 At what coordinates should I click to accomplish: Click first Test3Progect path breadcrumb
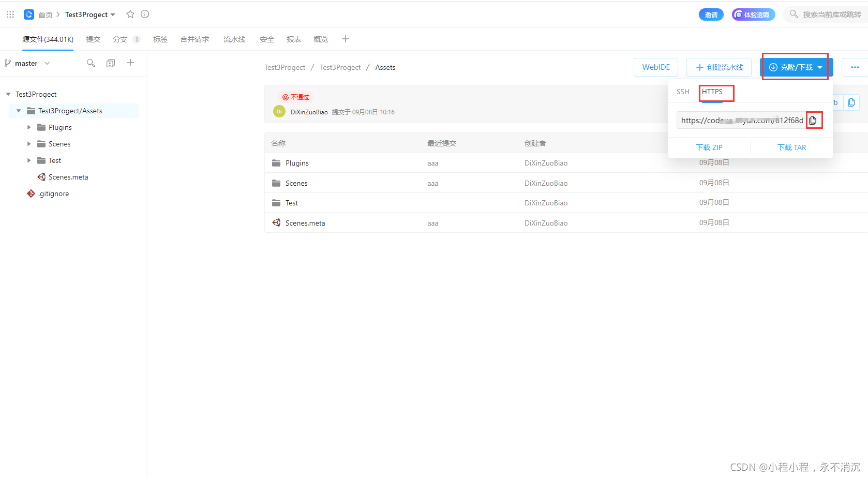coord(285,67)
